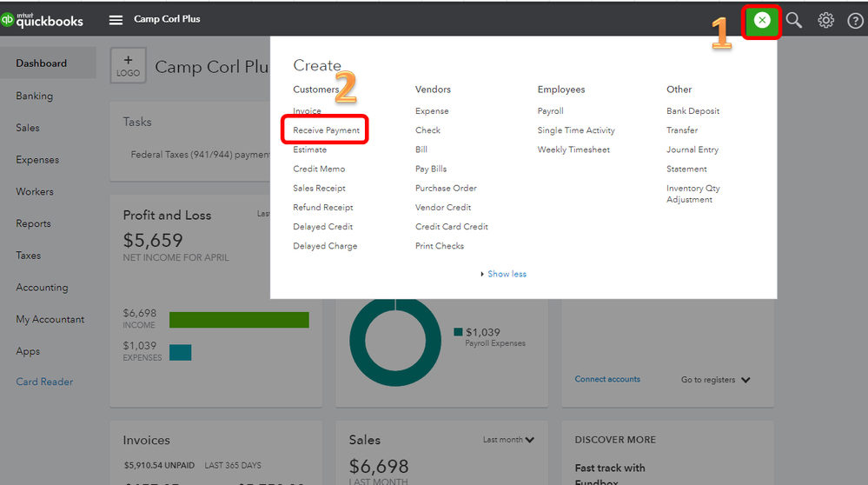Select Weekly Timesheet under Employees
This screenshot has width=868, height=485.
coord(573,149)
